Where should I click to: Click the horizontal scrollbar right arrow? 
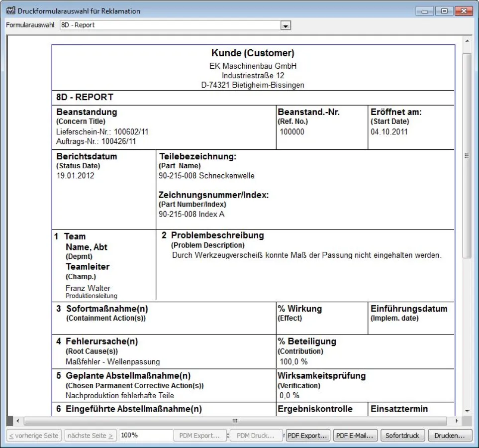458,421
